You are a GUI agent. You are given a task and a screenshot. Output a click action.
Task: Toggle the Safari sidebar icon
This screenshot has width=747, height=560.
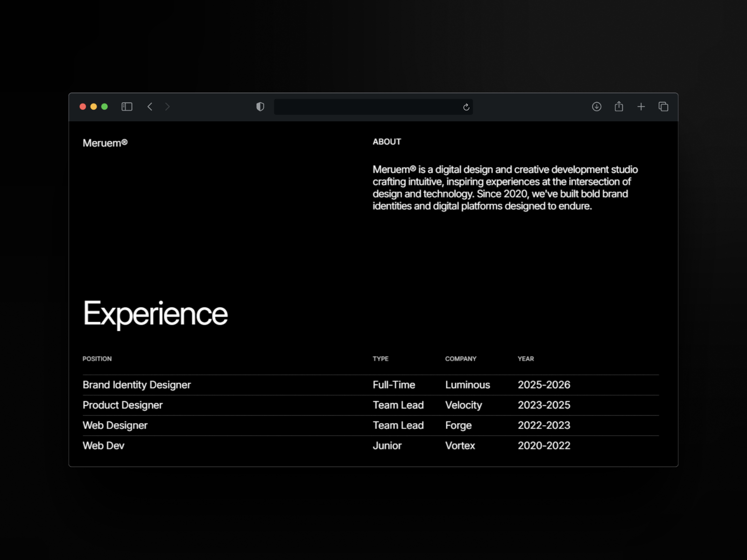tap(127, 107)
